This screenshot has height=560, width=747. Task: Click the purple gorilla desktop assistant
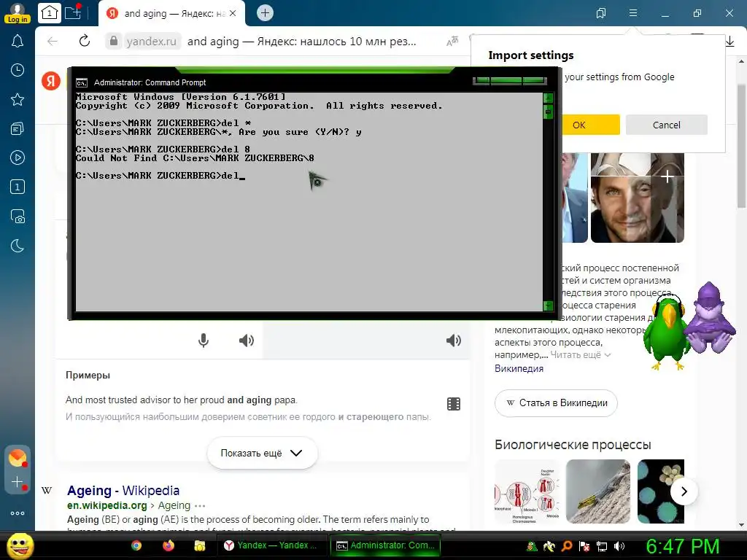[710, 318]
